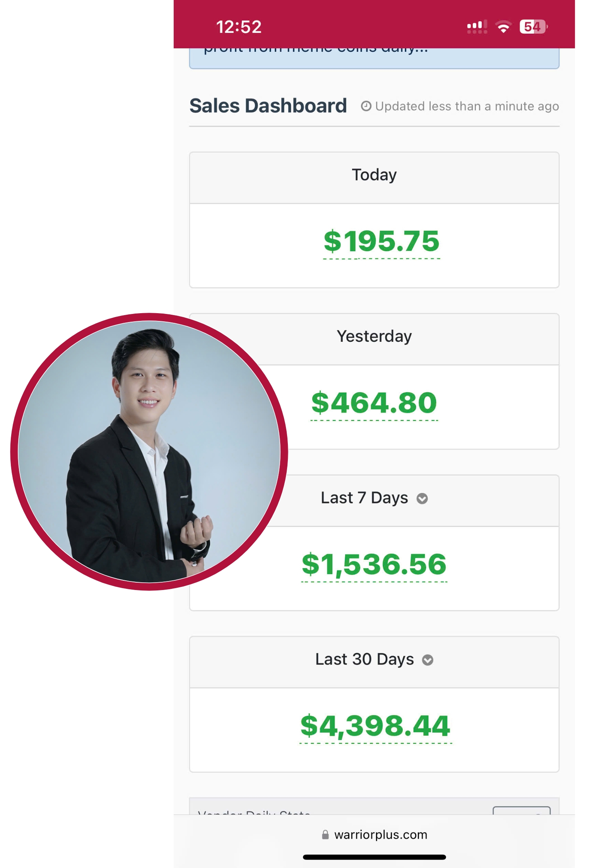Select the $4,398.44 thirty-day total
The width and height of the screenshot is (614, 868).
point(375,726)
